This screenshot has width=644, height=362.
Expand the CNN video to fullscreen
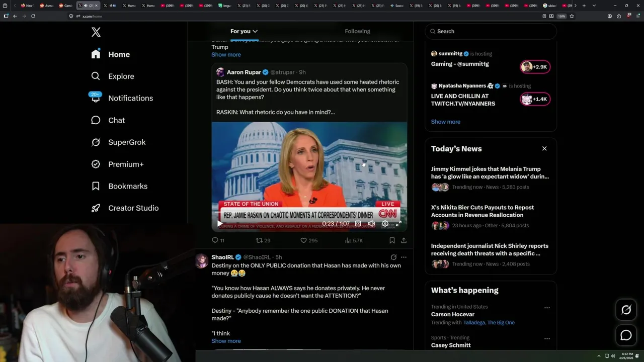[398, 224]
